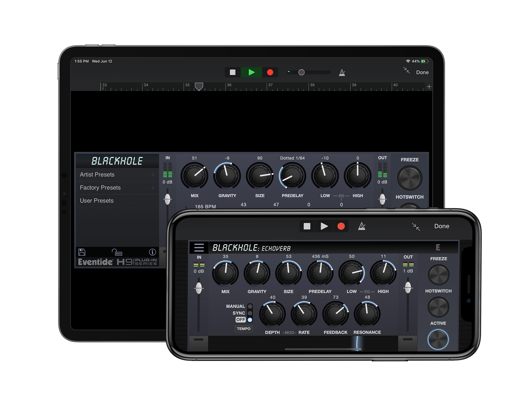Click the iPad Size knob set to 90

tap(260, 175)
